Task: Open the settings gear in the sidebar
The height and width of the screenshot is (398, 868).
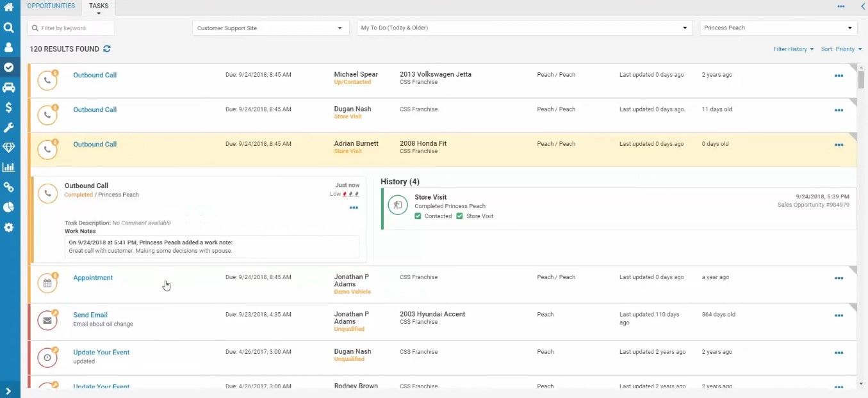Action: [9, 227]
